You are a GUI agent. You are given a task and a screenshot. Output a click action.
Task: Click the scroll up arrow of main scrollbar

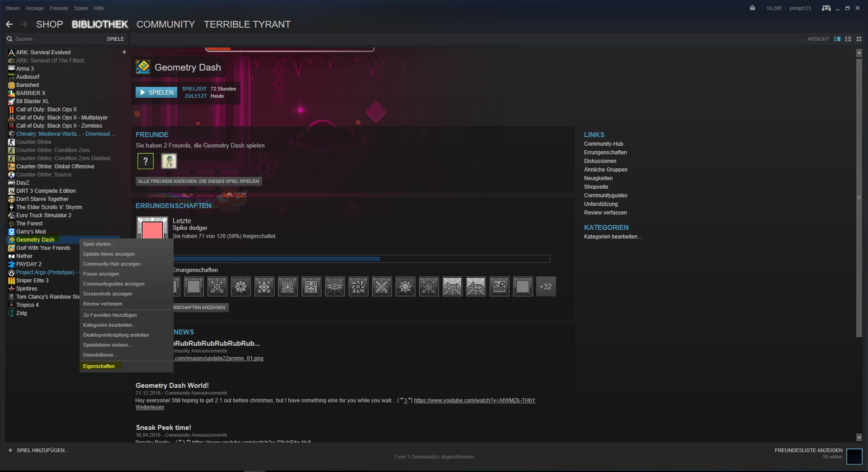pyautogui.click(x=859, y=53)
